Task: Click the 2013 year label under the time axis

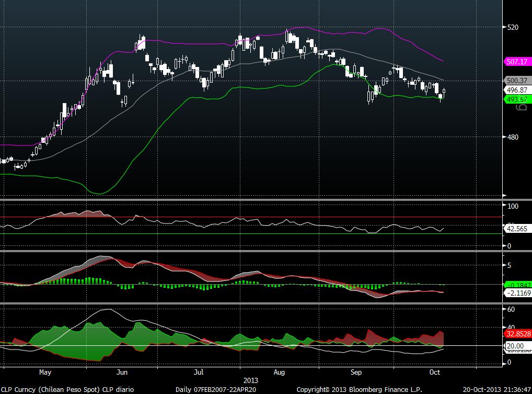Action: pos(251,380)
